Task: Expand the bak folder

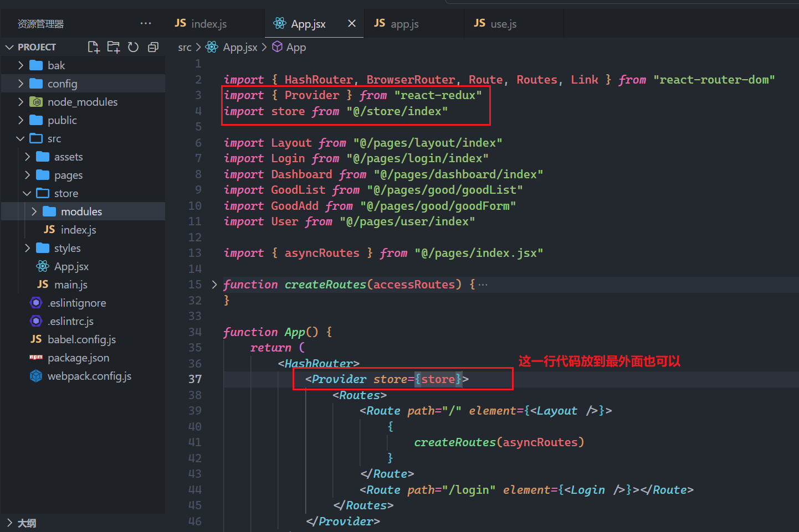Action: pos(83,65)
